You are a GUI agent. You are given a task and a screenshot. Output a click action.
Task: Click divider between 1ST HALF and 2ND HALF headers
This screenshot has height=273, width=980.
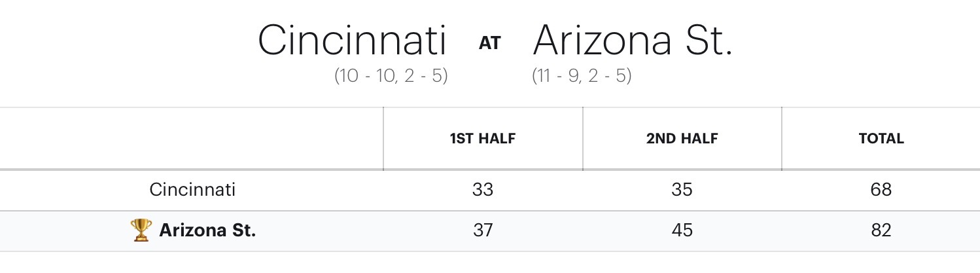click(583, 139)
